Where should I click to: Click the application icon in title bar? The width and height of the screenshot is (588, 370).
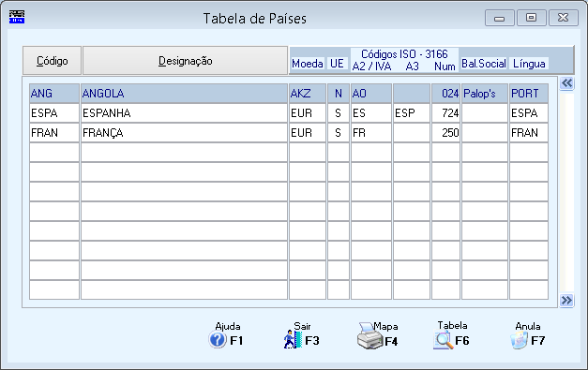click(x=17, y=17)
